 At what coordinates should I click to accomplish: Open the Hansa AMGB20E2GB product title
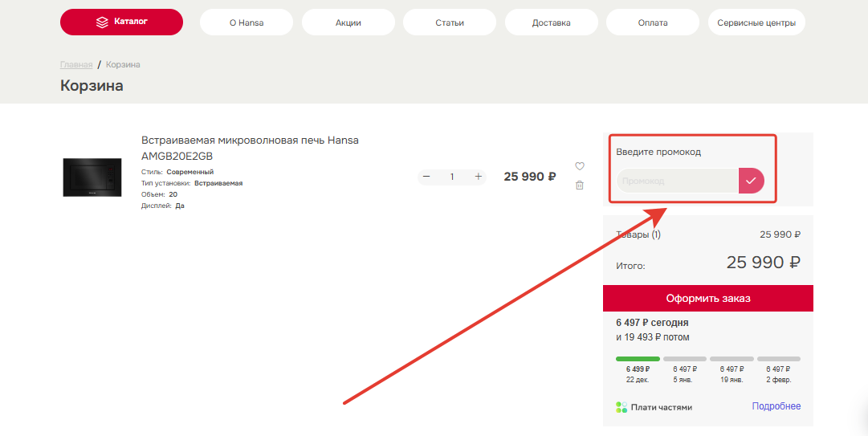pos(250,148)
